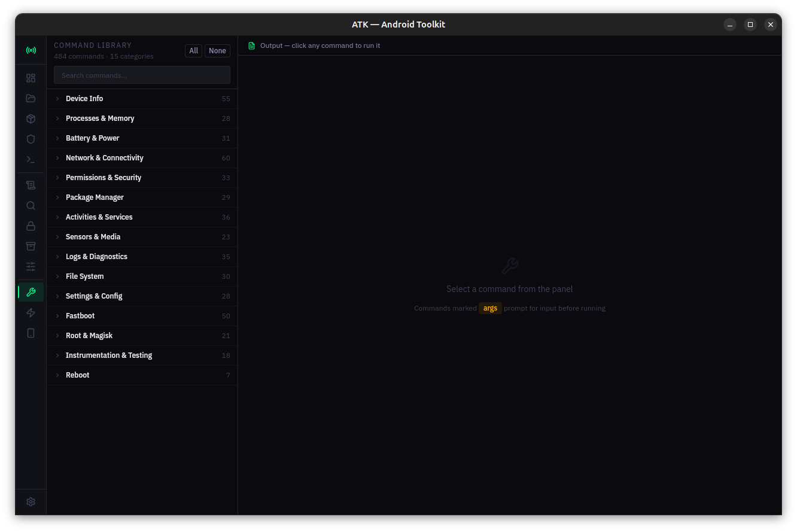Viewport: 797px width, 532px height.
Task: Select the active wrench icon in sidebar
Action: point(31,292)
